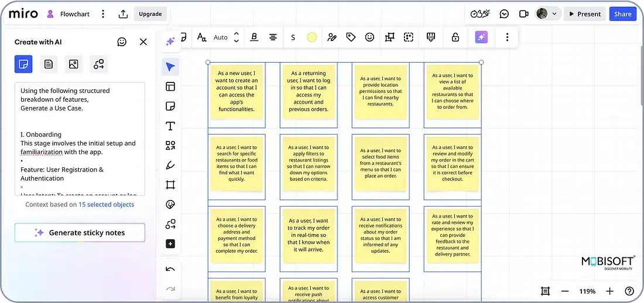Open the user avatar dropdown
644x303 pixels.
coord(547,14)
